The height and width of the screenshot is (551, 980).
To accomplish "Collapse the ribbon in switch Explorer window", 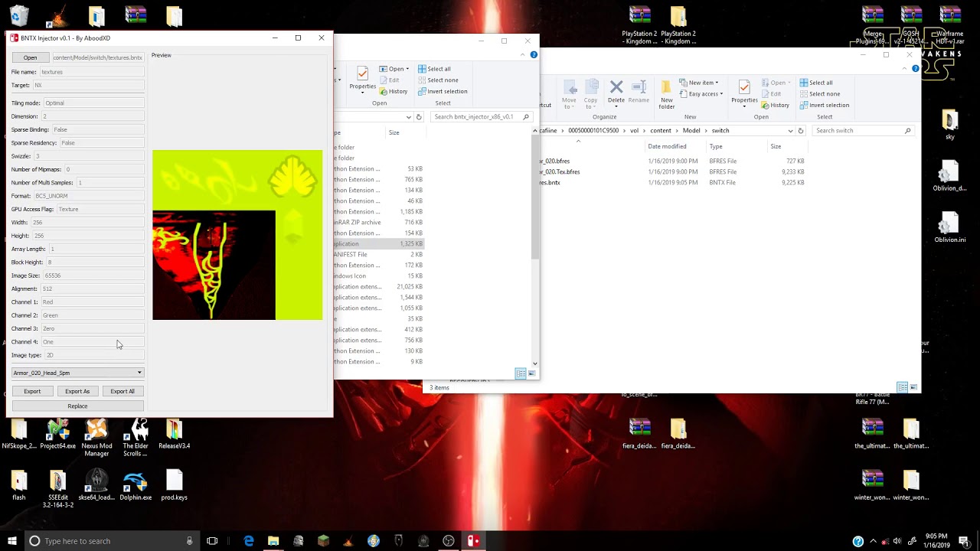I will [906, 69].
